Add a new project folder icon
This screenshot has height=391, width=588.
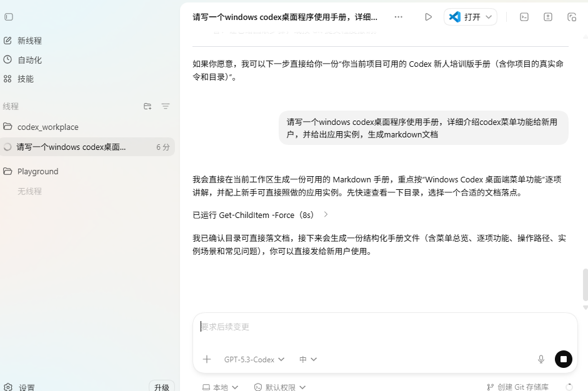click(147, 106)
